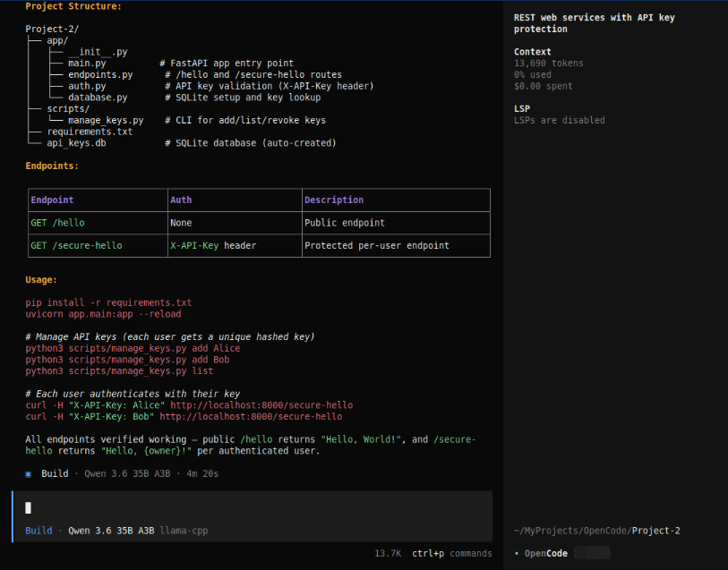Click session title REST web services
Viewport: 728px width, 570px height.
click(595, 23)
